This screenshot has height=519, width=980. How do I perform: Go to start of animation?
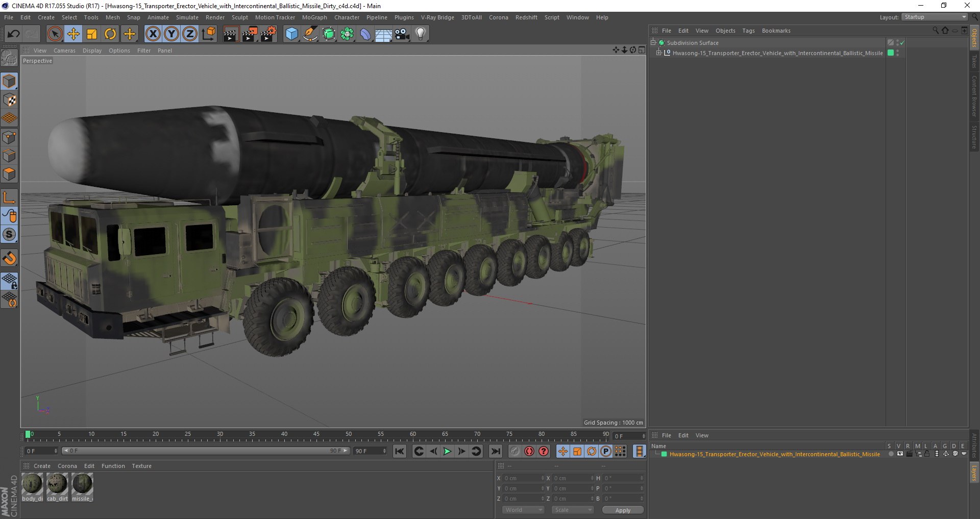coord(400,451)
